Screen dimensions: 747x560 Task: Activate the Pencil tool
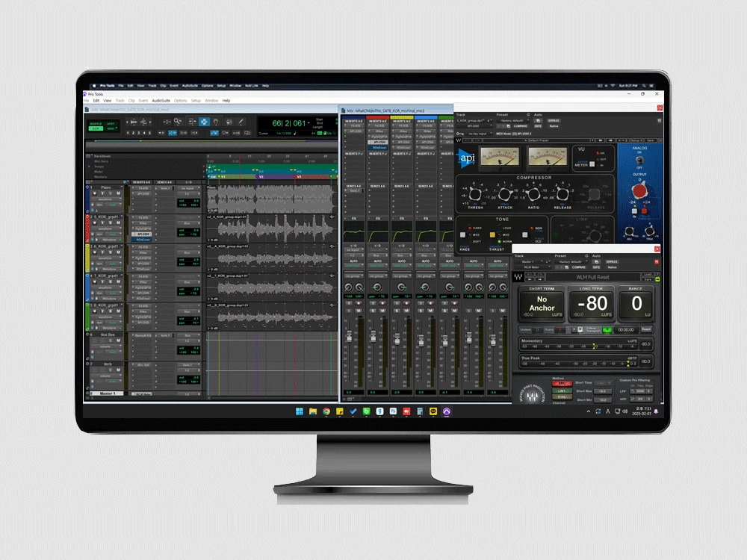241,122
